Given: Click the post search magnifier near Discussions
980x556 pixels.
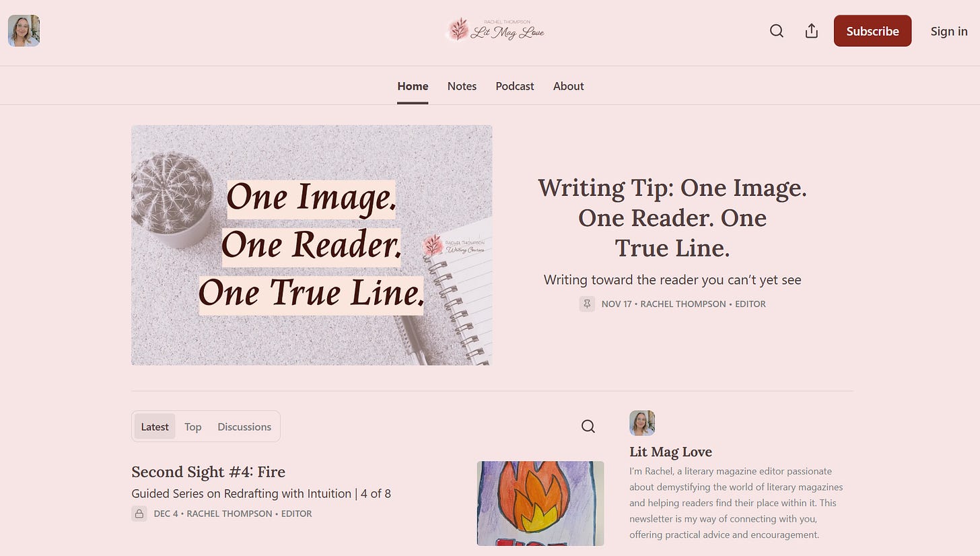Looking at the screenshot, I should click(x=588, y=426).
